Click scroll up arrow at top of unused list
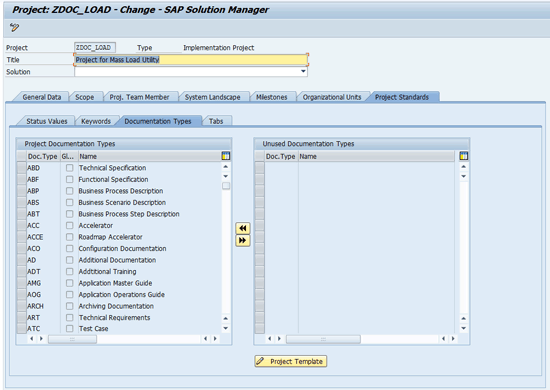The height and width of the screenshot is (390, 550). pos(464,167)
